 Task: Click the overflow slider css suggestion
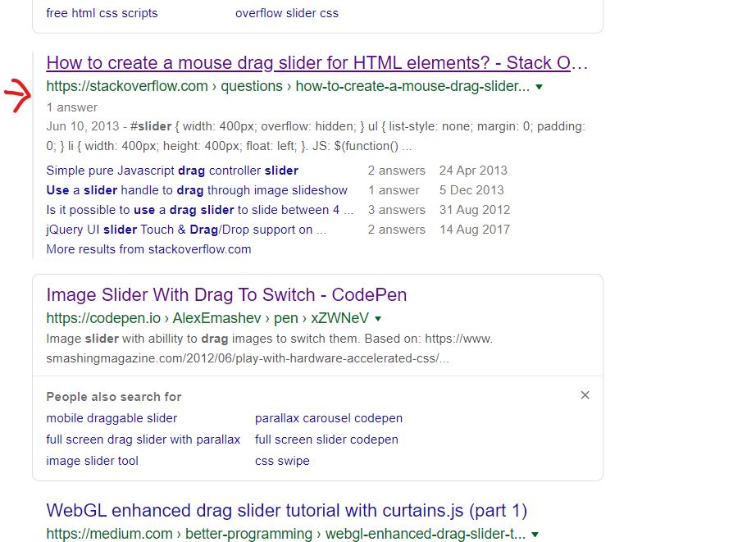pos(287,13)
